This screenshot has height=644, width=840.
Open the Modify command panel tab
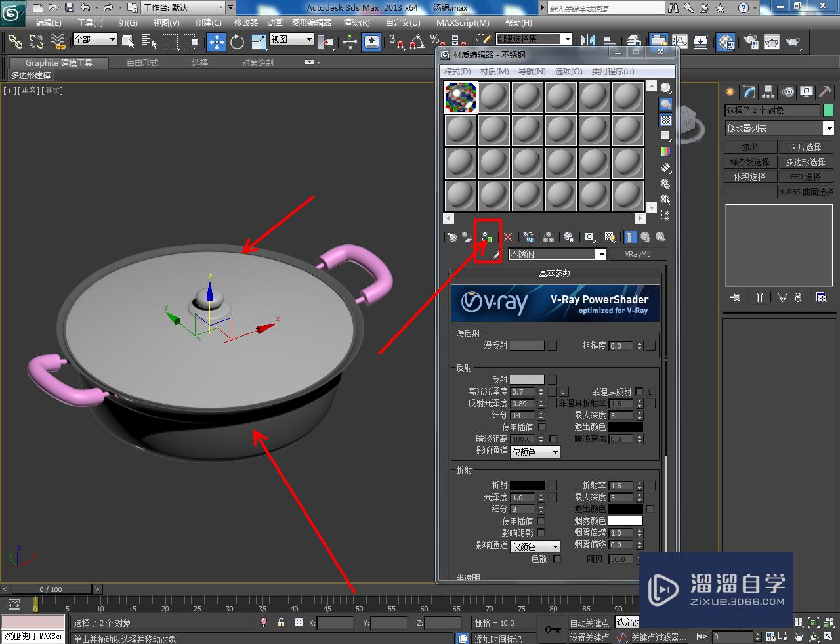(749, 93)
